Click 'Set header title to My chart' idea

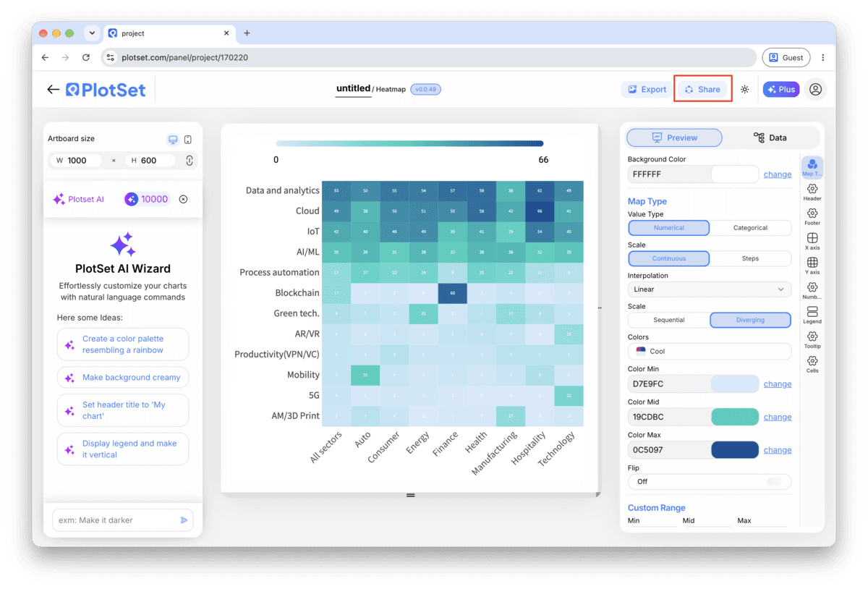tap(123, 410)
